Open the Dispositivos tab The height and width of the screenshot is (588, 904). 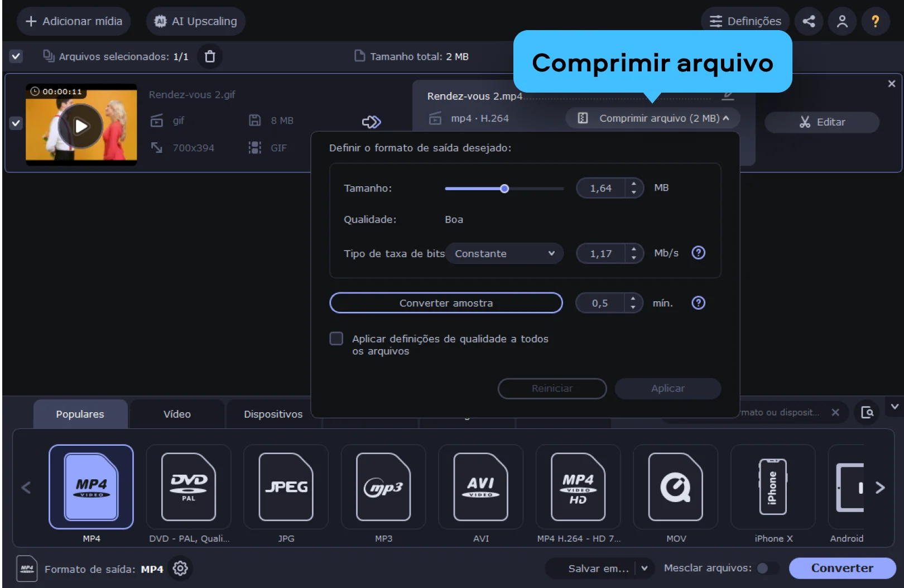coord(273,414)
